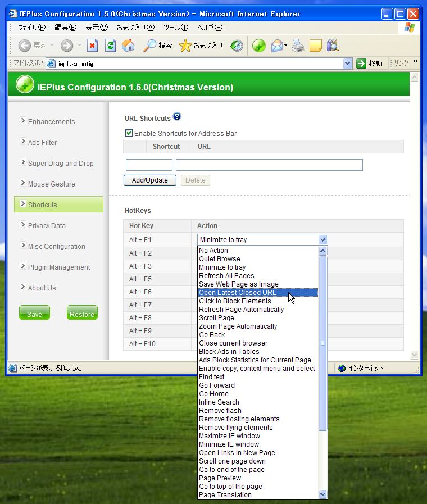Image resolution: width=427 pixels, height=504 pixels.
Task: Open the ファイル(F) menu
Action: tap(31, 28)
